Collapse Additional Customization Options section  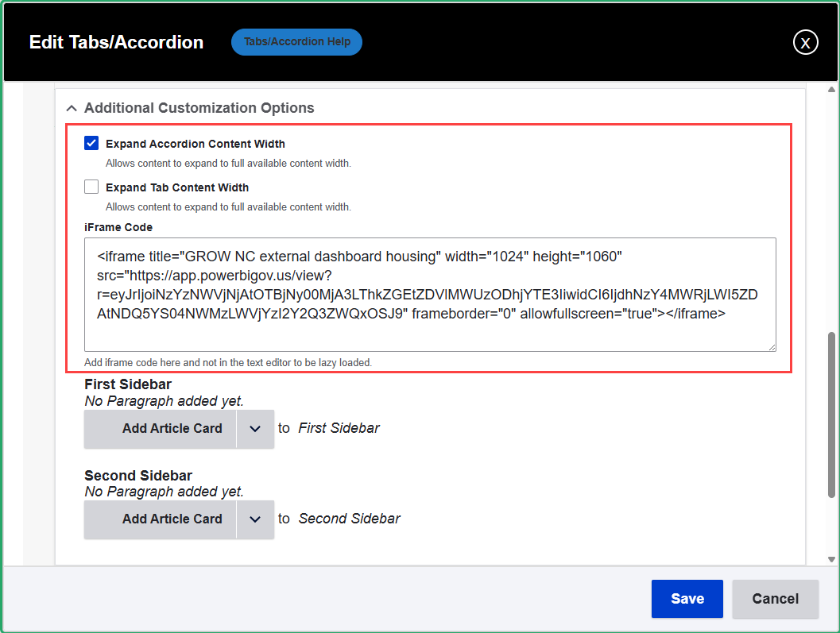72,108
